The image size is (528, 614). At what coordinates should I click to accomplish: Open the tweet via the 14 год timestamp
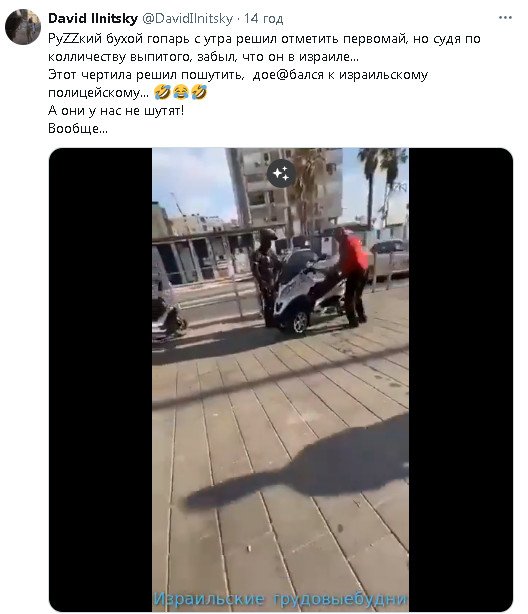click(264, 18)
